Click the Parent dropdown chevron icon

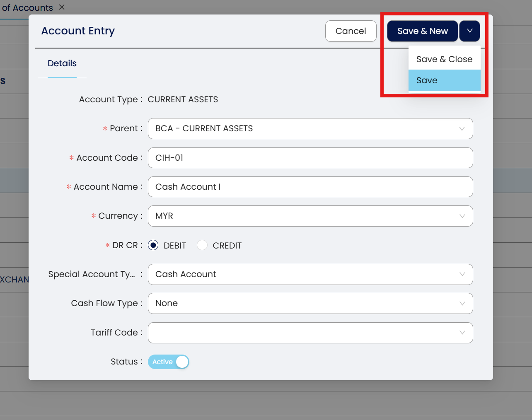(462, 129)
